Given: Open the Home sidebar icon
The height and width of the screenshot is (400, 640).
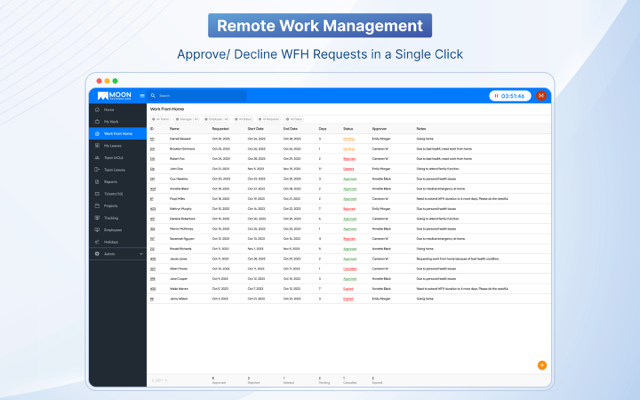Looking at the screenshot, I should [x=97, y=109].
